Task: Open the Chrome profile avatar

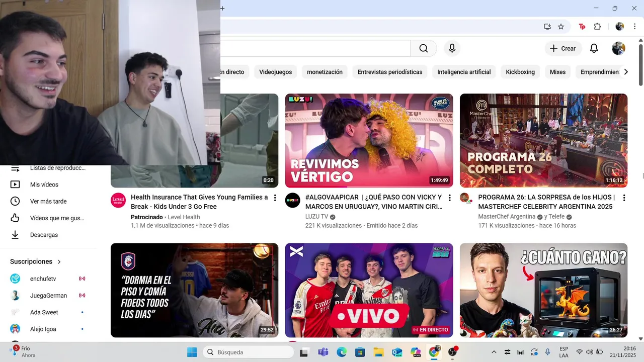Action: tap(619, 27)
